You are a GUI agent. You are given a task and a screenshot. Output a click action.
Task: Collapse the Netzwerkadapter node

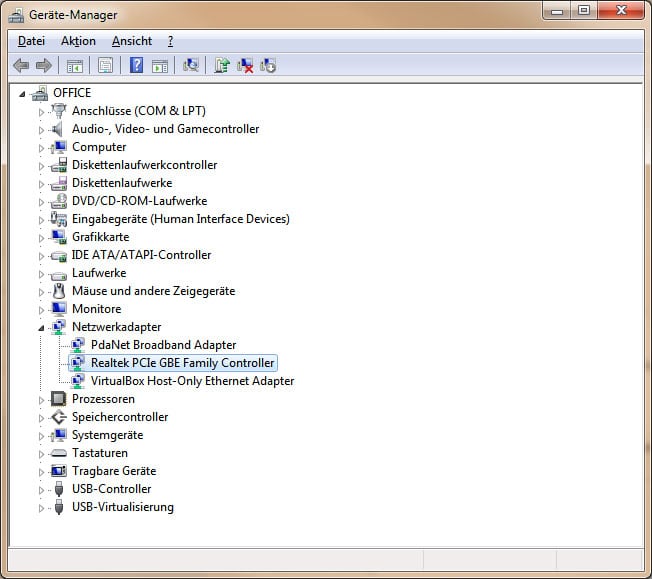pyautogui.click(x=41, y=328)
